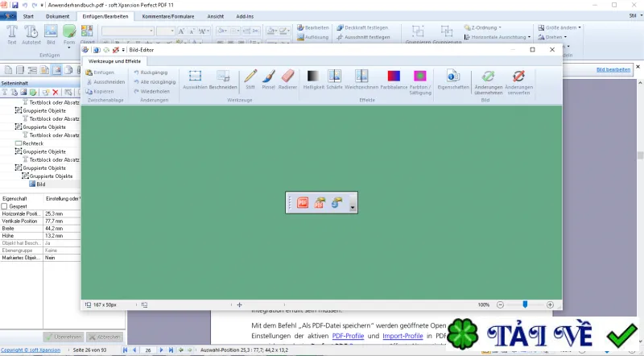The image size is (644, 356).
Task: Click the Breite value 44,2 mm
Action: pos(62,229)
